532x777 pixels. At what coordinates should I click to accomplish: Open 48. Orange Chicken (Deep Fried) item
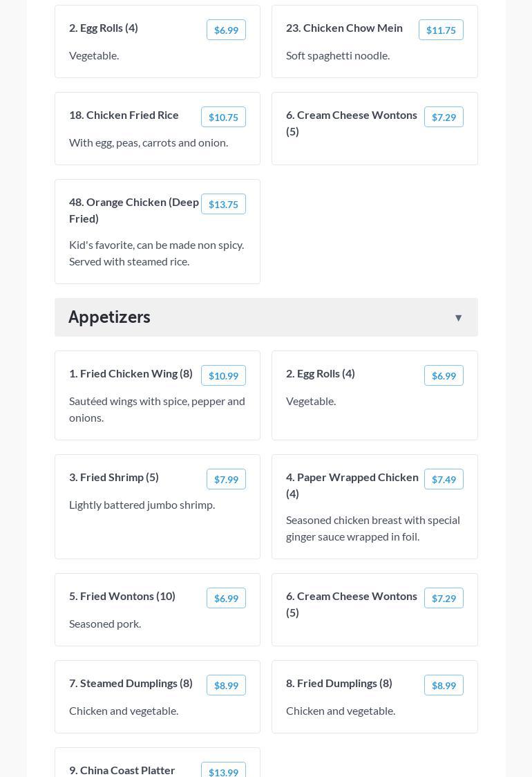click(134, 210)
